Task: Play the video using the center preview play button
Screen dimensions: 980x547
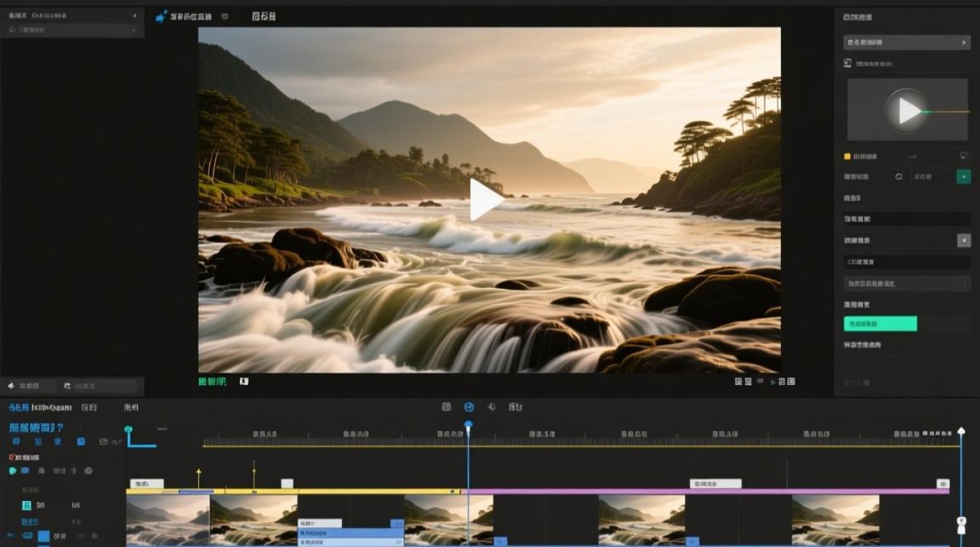Action: point(486,200)
